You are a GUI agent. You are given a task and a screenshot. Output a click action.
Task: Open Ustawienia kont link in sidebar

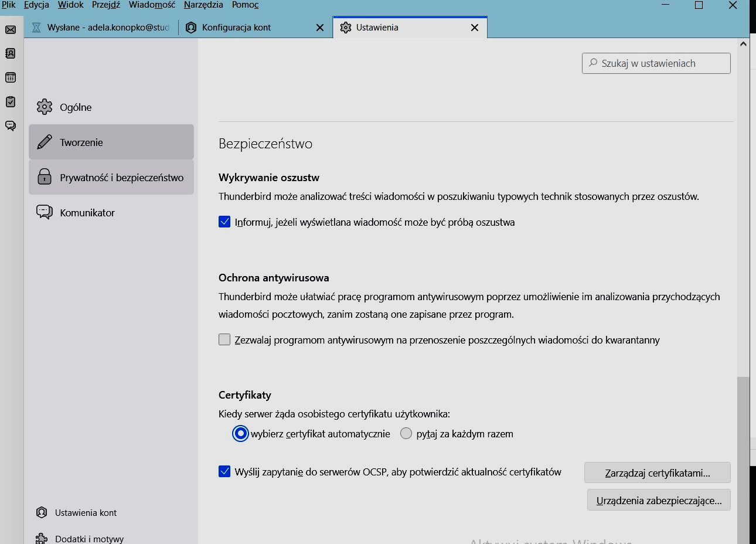[86, 512]
